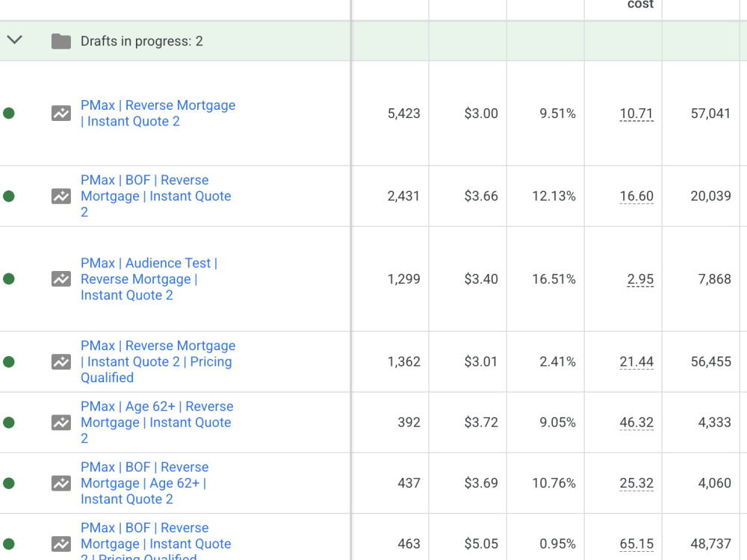Click underlined value 16.60
The image size is (747, 560).
click(x=636, y=196)
